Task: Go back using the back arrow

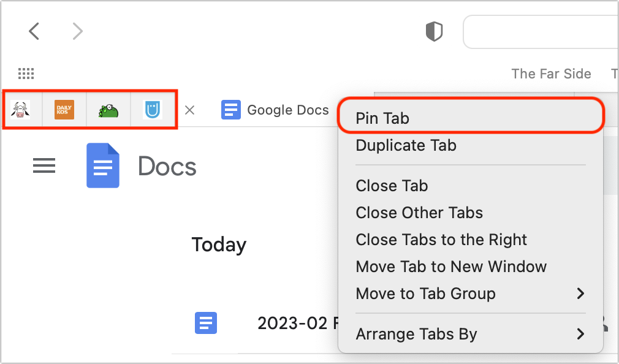Action: (34, 31)
